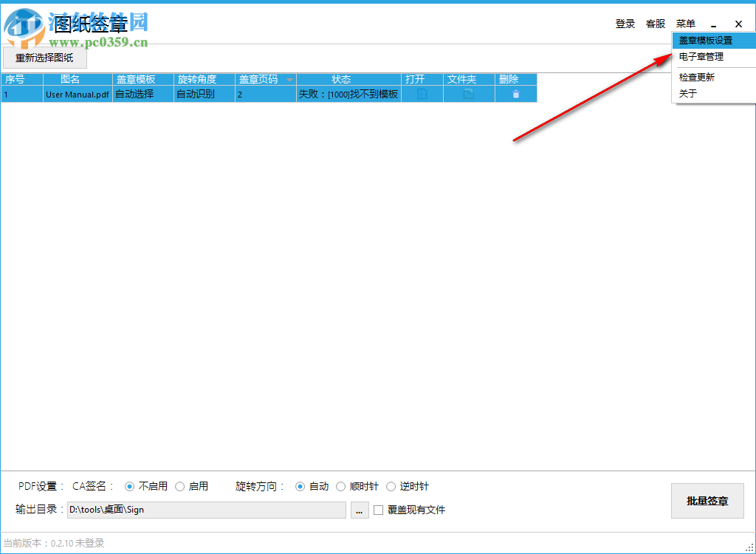756x554 pixels.
Task: Check the 覆盖现有文件 checkbox
Action: coord(379,510)
